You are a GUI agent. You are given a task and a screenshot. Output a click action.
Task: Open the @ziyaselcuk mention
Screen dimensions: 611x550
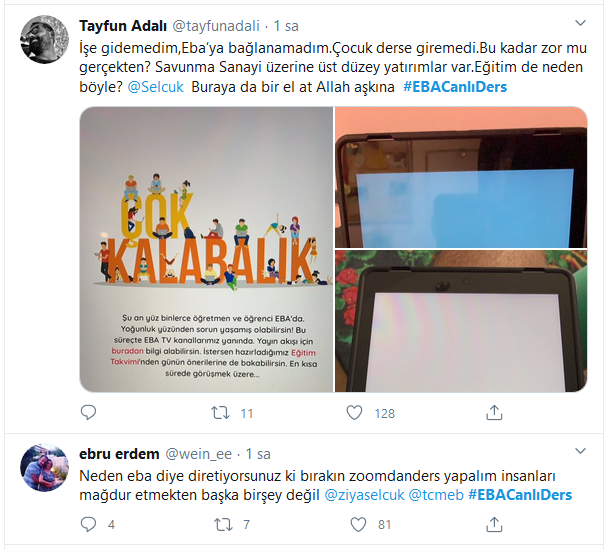(x=364, y=495)
